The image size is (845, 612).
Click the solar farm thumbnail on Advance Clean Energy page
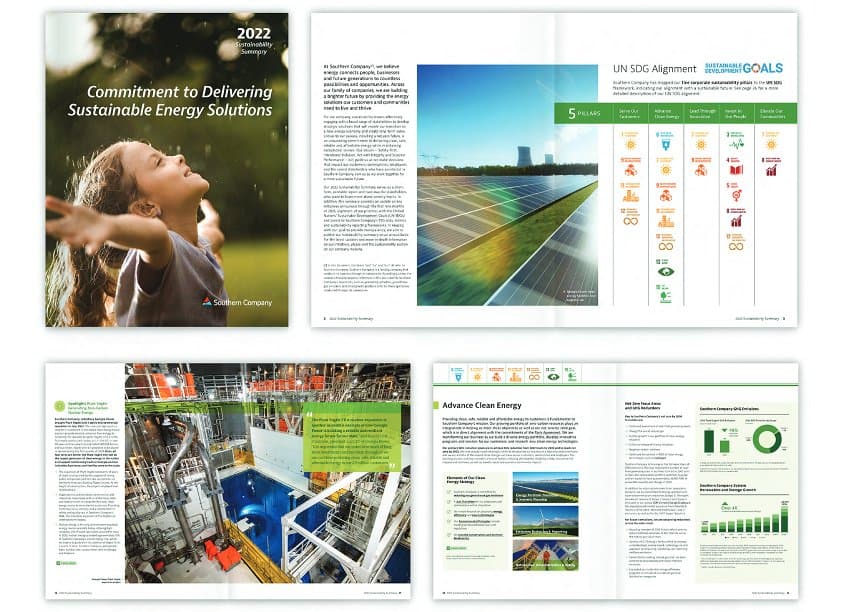545,488
